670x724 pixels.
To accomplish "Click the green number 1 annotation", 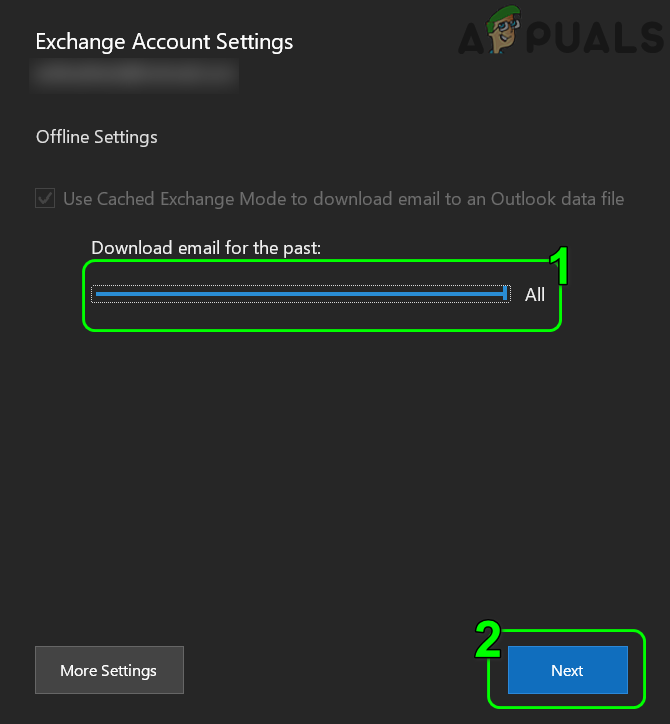I will pyautogui.click(x=559, y=266).
